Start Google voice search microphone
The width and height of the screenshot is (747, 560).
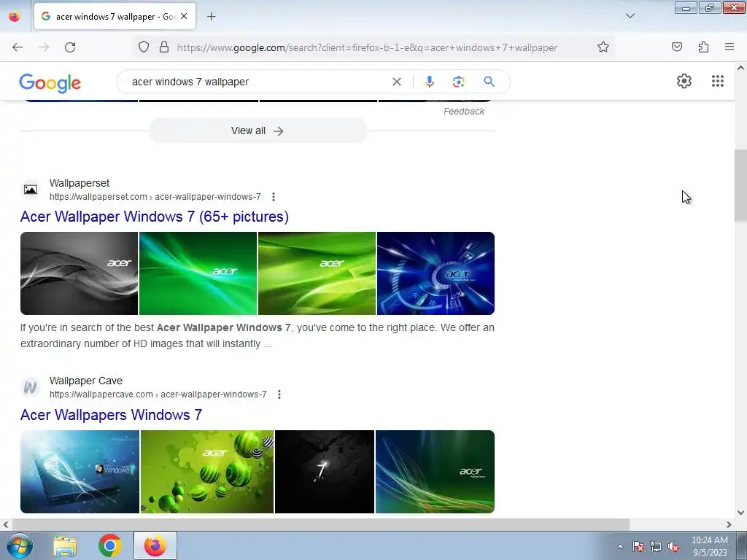pyautogui.click(x=430, y=82)
